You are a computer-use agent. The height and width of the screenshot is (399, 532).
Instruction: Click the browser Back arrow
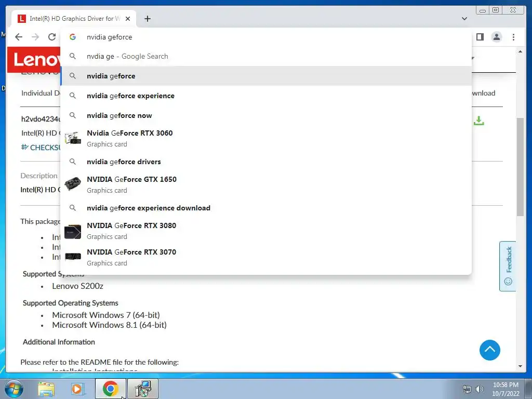point(19,37)
